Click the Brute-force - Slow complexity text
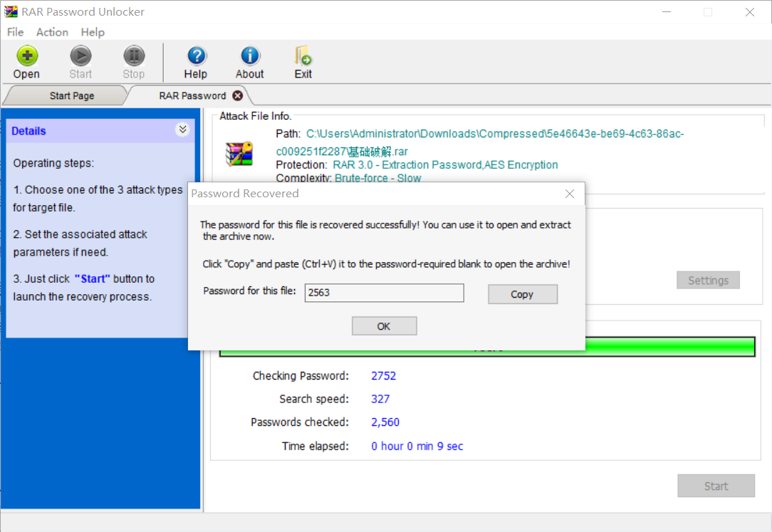 coord(378,178)
